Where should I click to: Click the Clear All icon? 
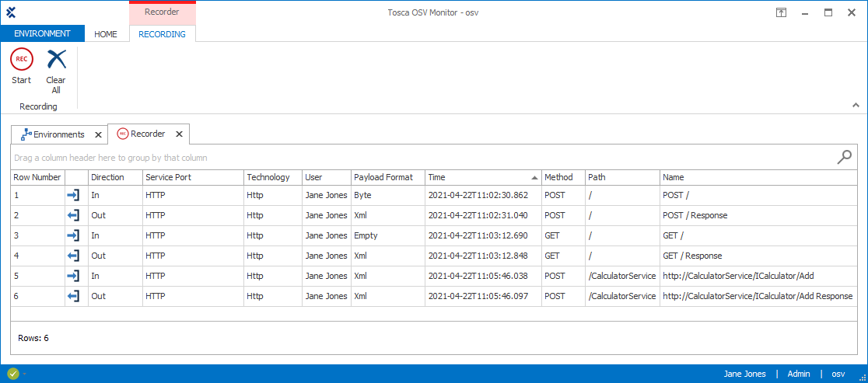[56, 60]
